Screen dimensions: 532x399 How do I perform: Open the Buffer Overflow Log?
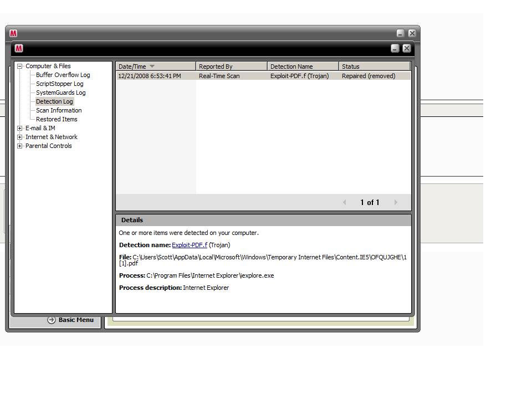click(x=63, y=75)
